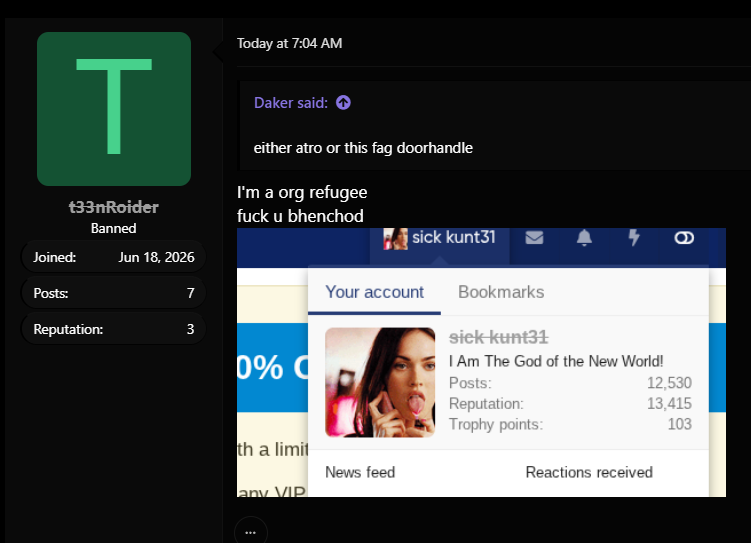Open Reactions received link
This screenshot has height=543, width=751.
tap(589, 472)
